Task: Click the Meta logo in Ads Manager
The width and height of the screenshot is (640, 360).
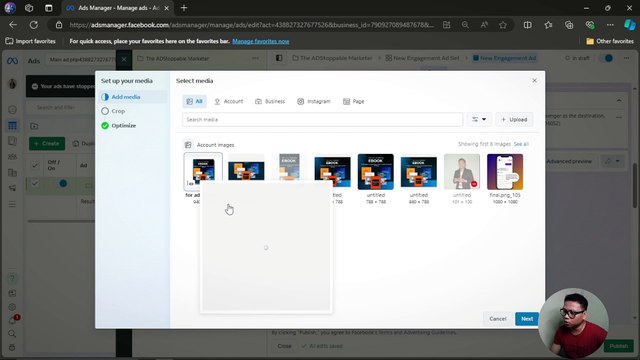Action: [12, 61]
